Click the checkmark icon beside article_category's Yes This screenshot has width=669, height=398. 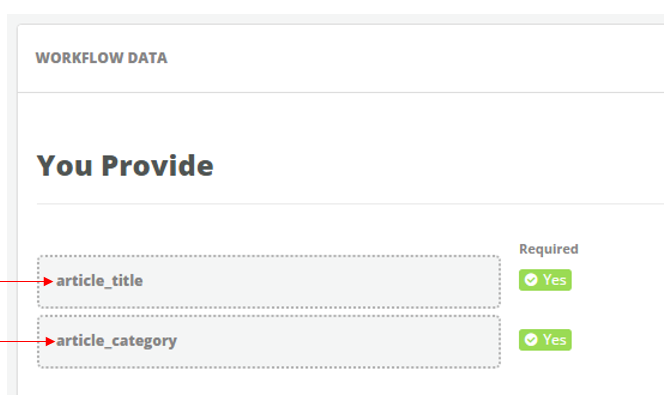click(531, 340)
